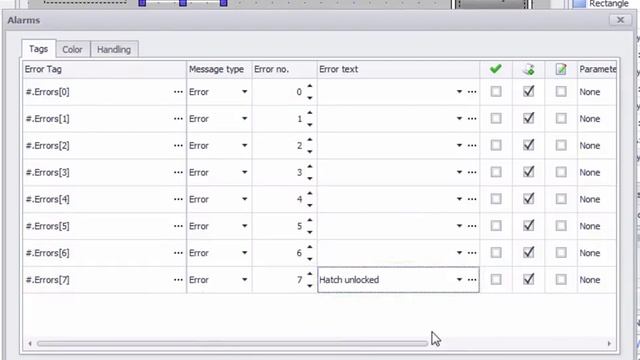640x360 pixels.
Task: Decrease error number for #.Errors[7]
Action: coord(310,286)
